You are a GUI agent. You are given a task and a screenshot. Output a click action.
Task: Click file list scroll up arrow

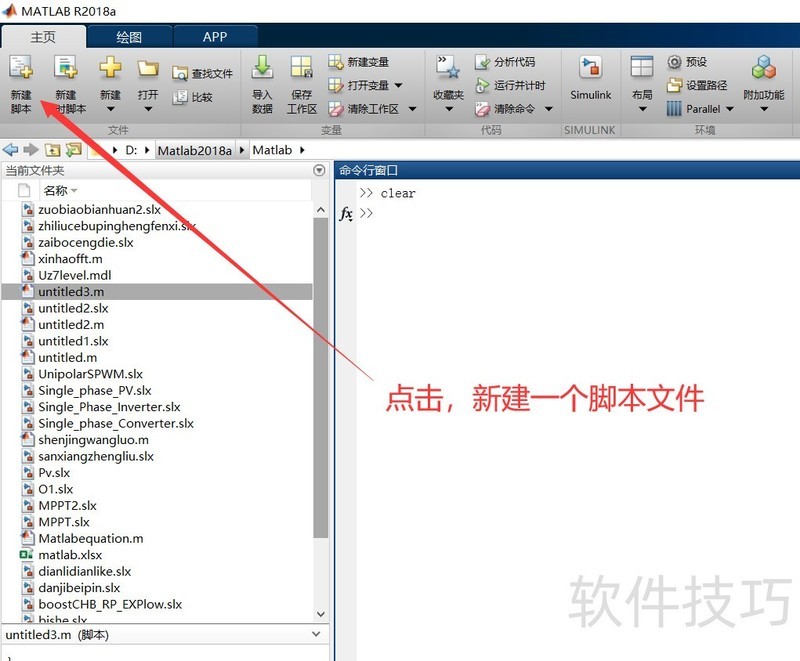point(320,210)
